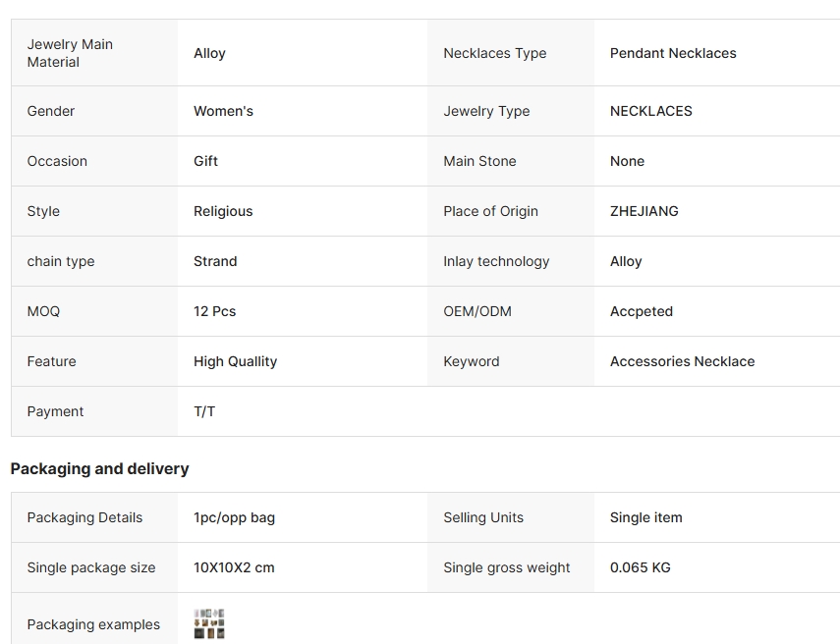Click the Religious style value
This screenshot has width=840, height=644.
click(x=223, y=211)
